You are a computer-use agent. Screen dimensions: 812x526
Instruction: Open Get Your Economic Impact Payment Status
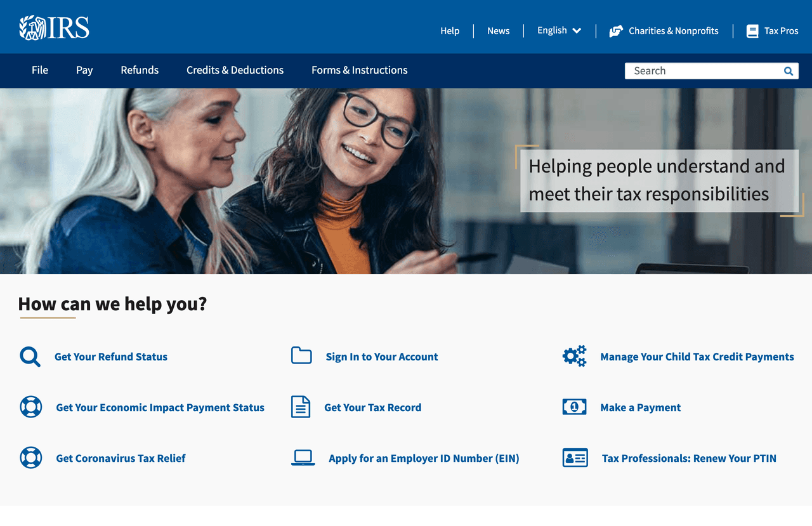point(160,407)
